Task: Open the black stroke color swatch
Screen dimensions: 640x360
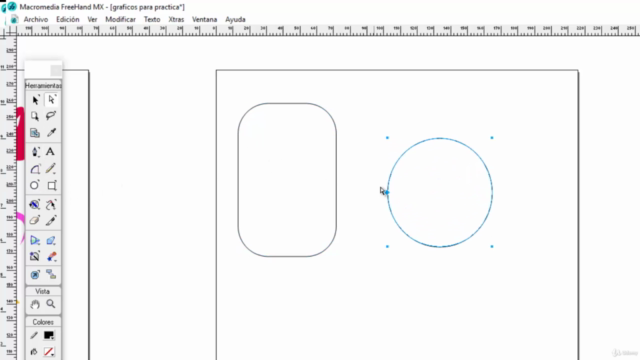Action: (x=49, y=336)
